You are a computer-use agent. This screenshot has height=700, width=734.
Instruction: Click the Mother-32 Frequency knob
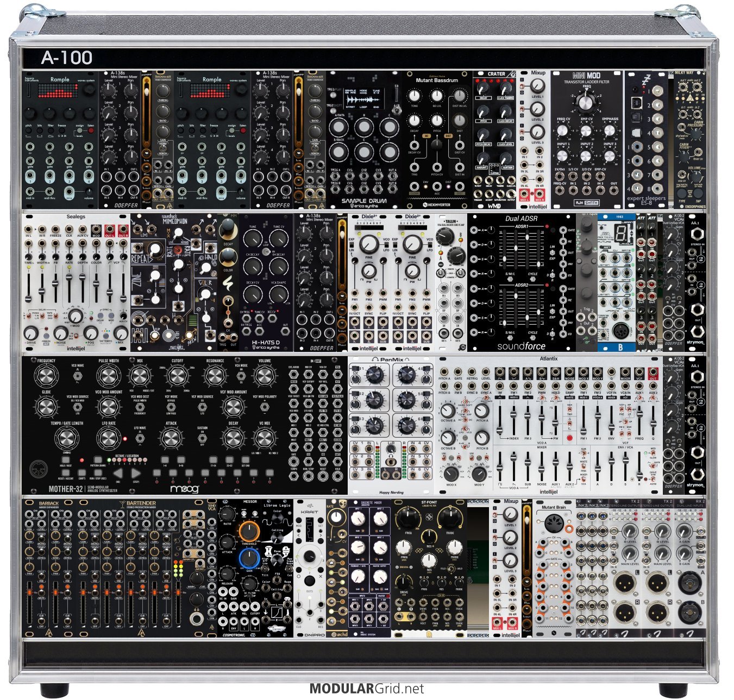pos(46,376)
